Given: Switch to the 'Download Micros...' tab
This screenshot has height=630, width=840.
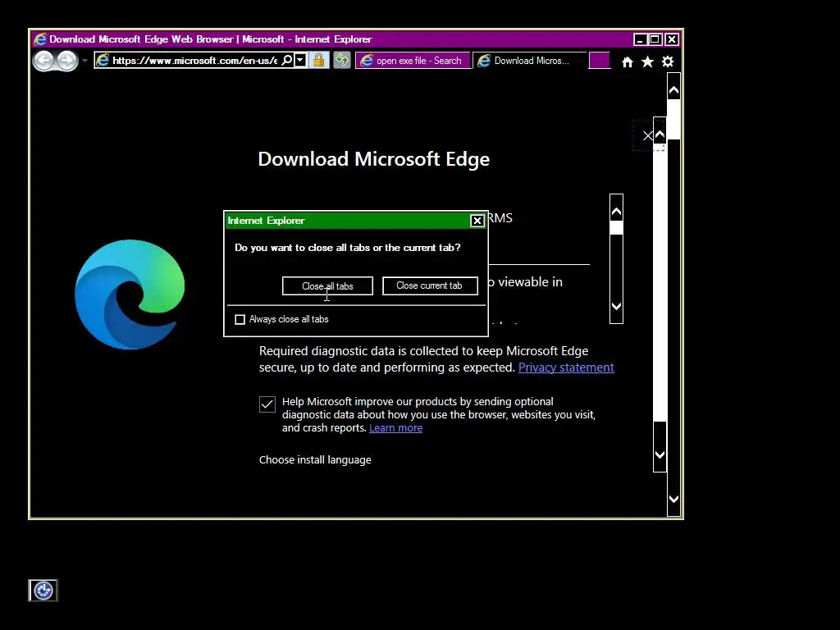Looking at the screenshot, I should coord(529,61).
